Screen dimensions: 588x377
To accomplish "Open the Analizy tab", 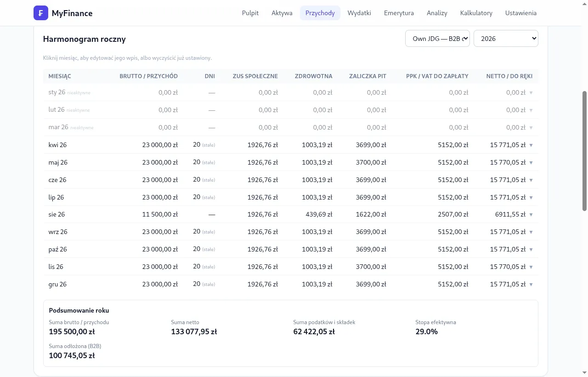I will click(437, 13).
